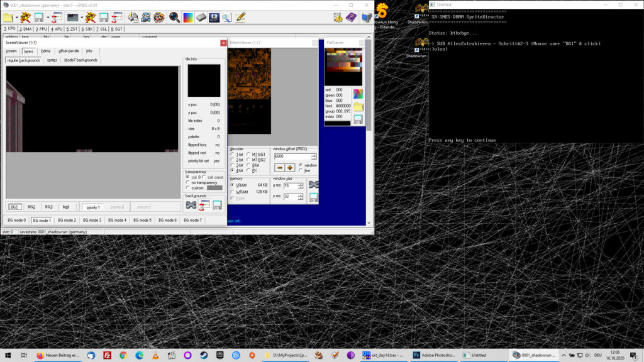Open Steam from the taskbar

point(204,356)
